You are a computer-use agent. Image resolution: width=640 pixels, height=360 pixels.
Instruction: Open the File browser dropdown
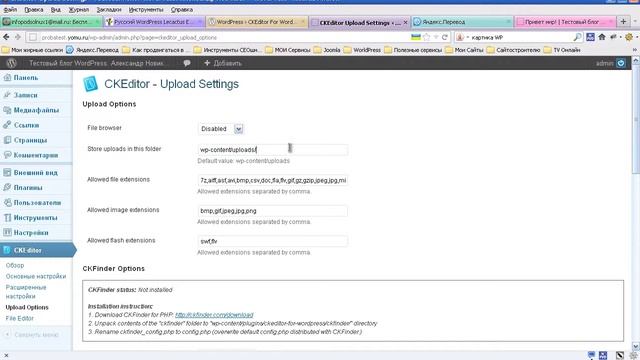point(221,129)
